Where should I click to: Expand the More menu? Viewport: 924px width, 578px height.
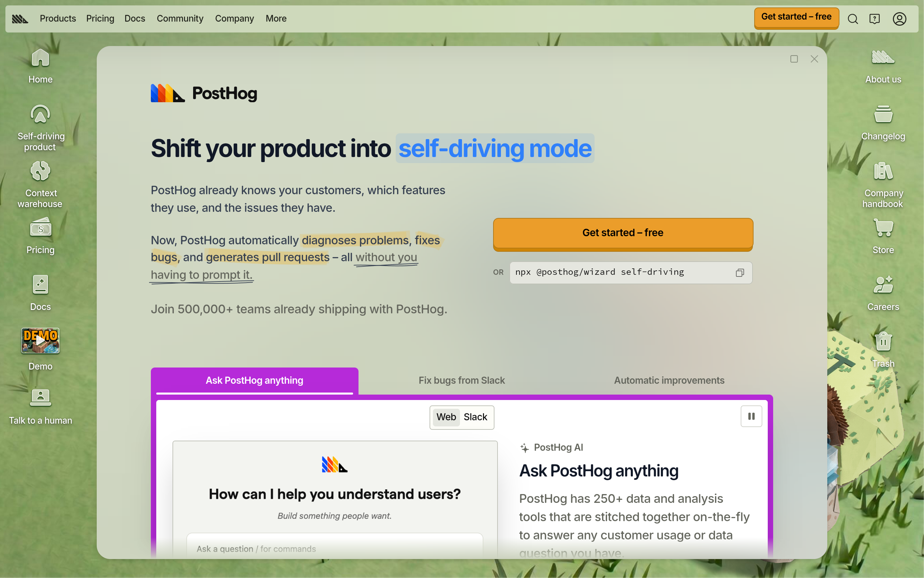coord(276,18)
